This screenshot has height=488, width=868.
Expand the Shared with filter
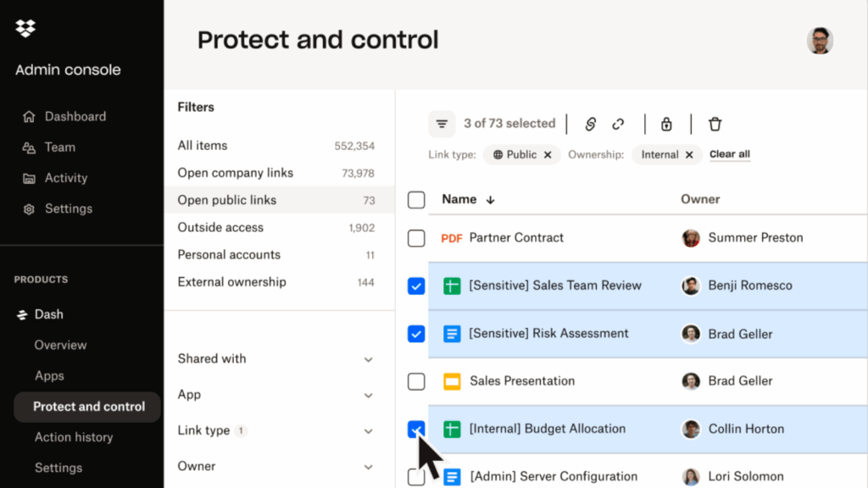368,359
